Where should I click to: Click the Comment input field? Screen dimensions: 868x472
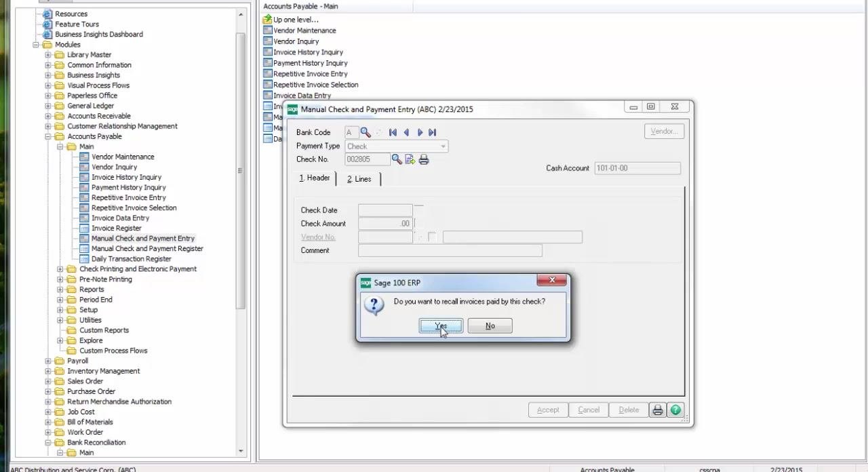point(450,250)
